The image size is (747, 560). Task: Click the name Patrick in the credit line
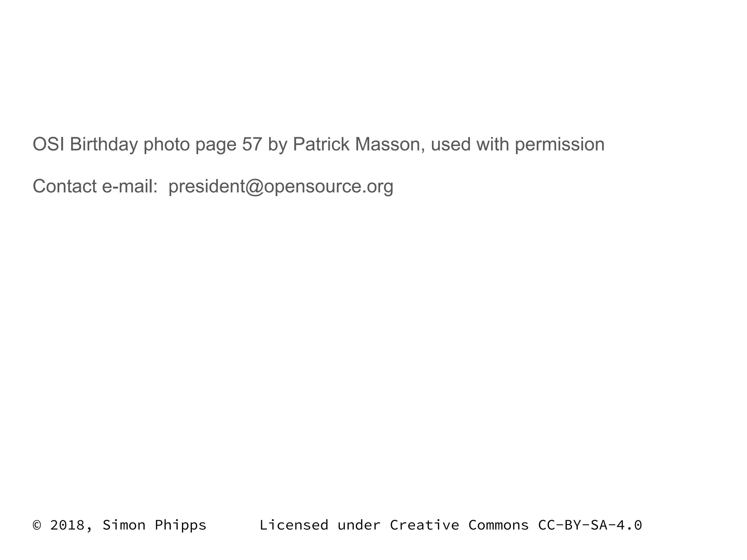321,144
